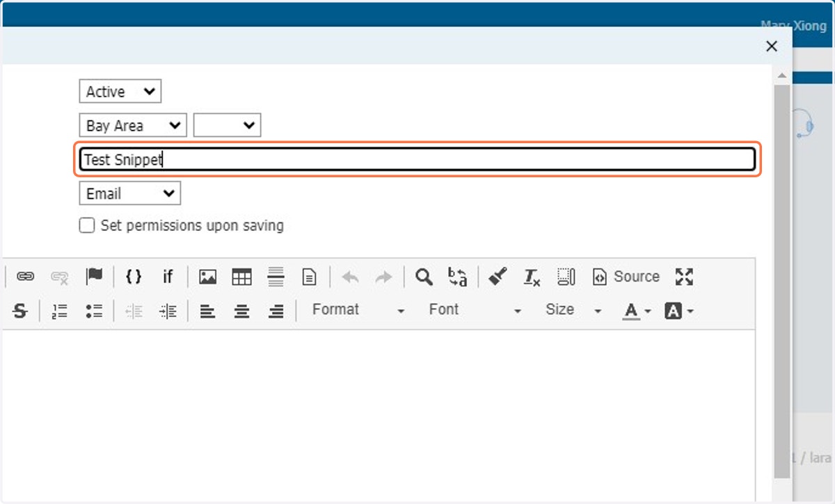The width and height of the screenshot is (835, 504).
Task: Close the dialog with the X
Action: pyautogui.click(x=771, y=46)
